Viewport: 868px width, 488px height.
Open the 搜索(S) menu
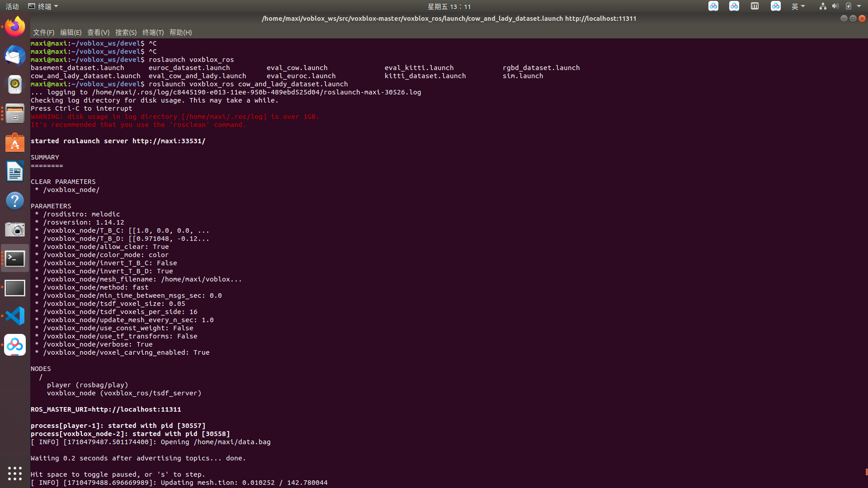tap(126, 33)
